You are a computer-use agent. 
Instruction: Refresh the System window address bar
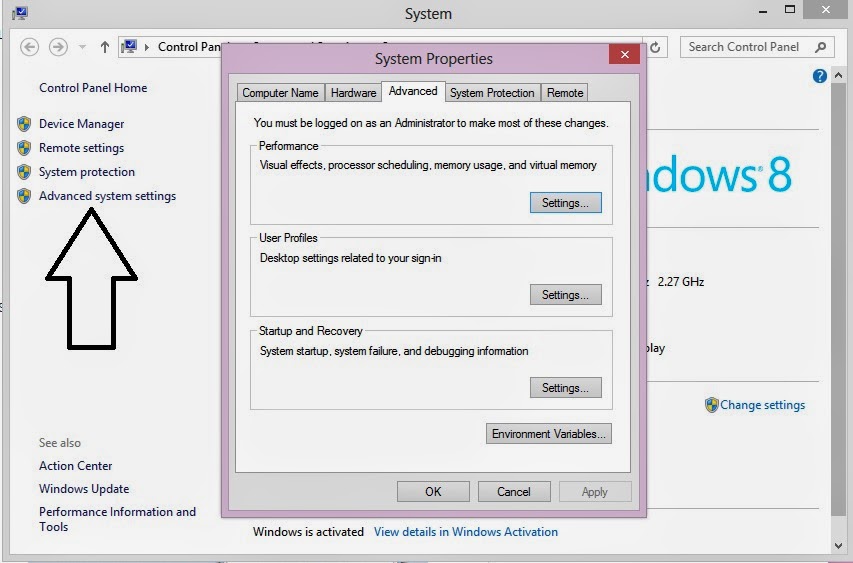(656, 47)
